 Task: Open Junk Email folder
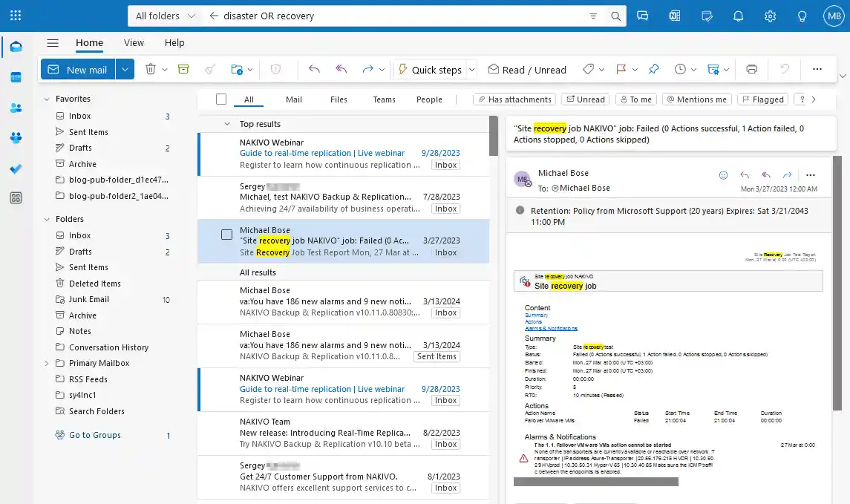point(89,299)
